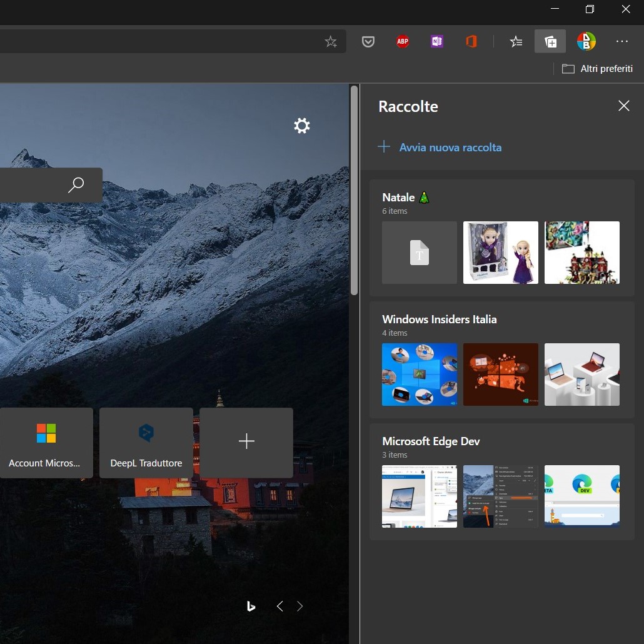This screenshot has height=644, width=644.
Task: Add a new quick link tile
Action: coord(246,443)
